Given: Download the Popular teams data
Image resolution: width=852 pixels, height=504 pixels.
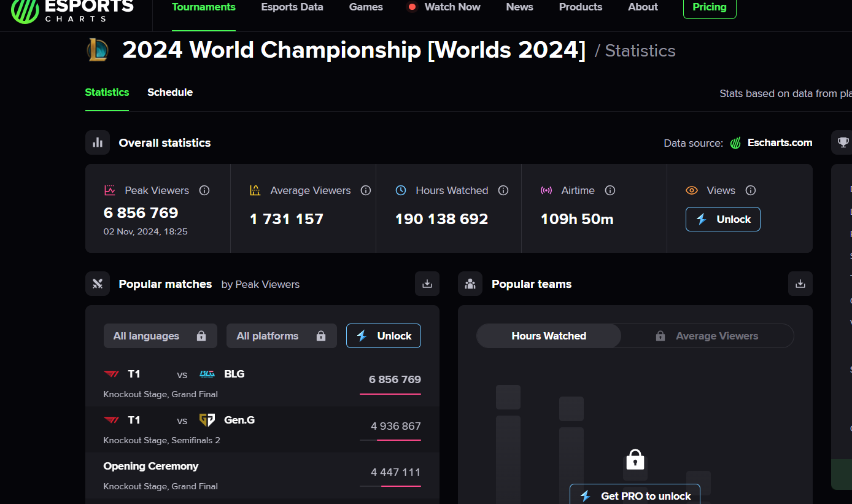Looking at the screenshot, I should (800, 284).
